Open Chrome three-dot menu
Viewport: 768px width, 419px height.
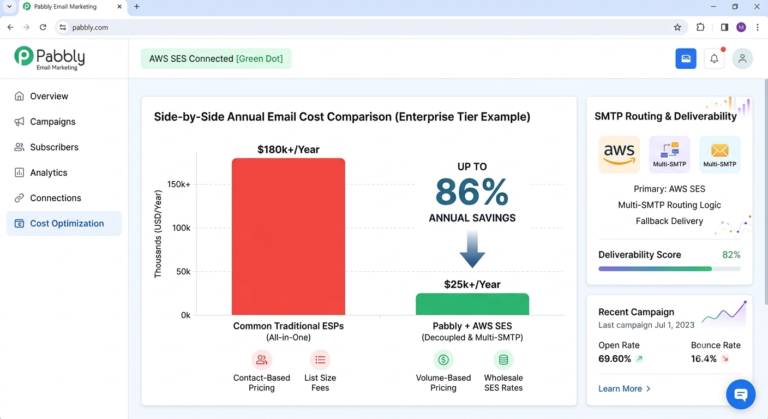click(x=757, y=27)
